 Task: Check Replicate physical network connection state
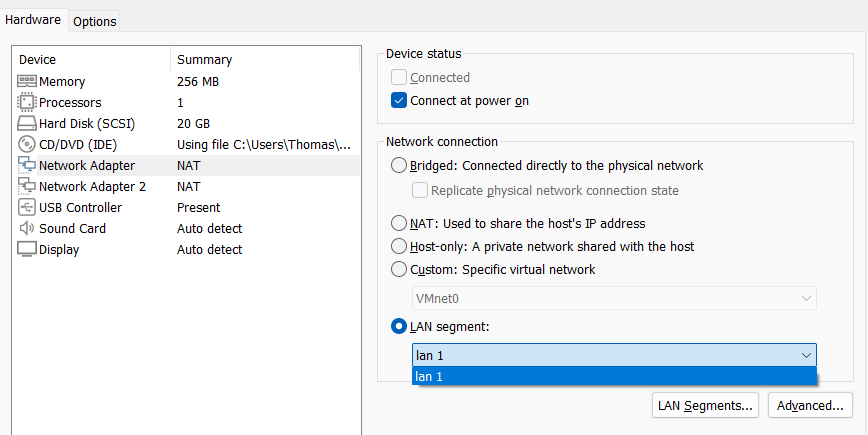(x=420, y=190)
